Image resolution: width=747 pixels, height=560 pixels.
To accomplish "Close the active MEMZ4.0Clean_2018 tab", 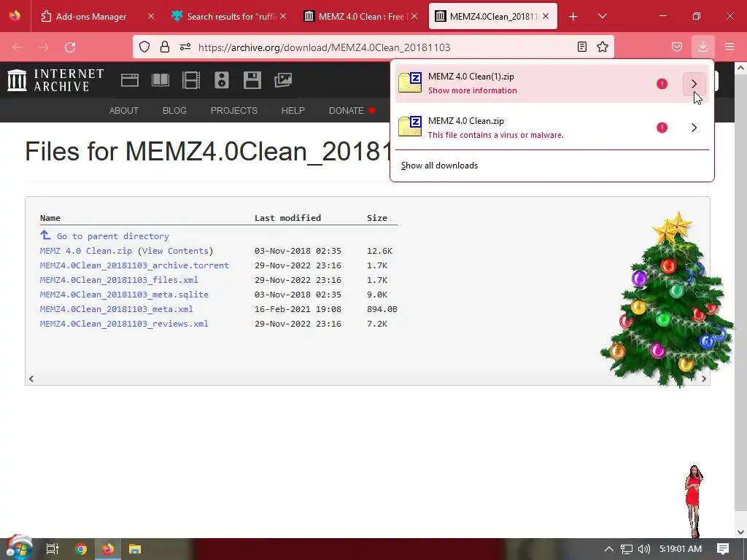I will pos(546,16).
